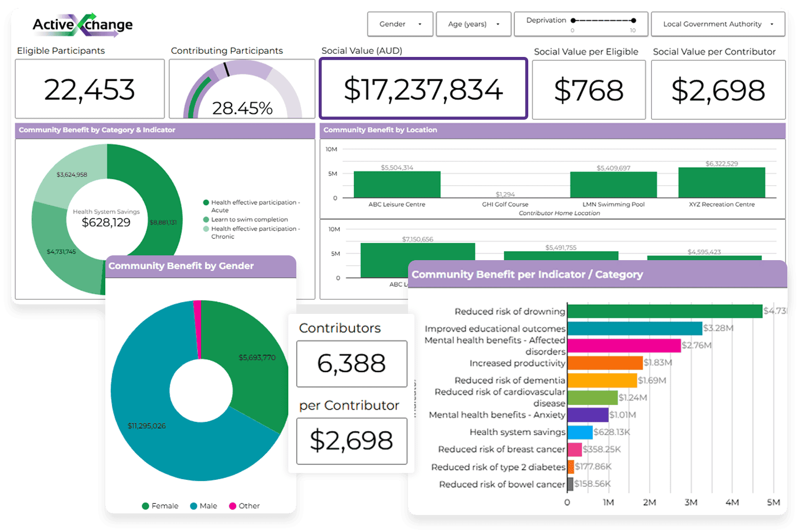The width and height of the screenshot is (798, 532).
Task: Open the Gender filter dropdown
Action: (400, 24)
